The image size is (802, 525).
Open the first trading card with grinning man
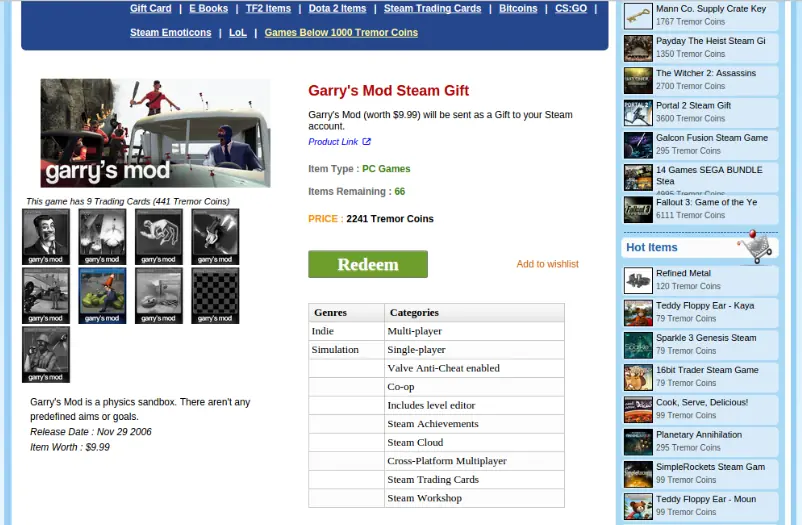(x=46, y=236)
